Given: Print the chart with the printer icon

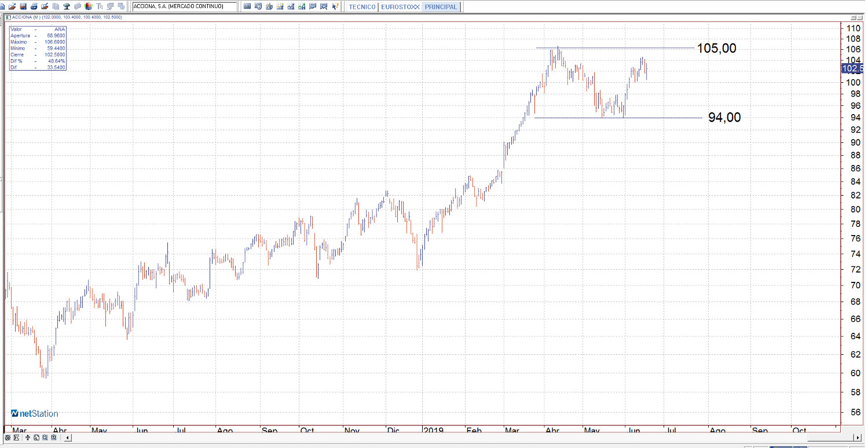Looking at the screenshot, I should [34, 6].
